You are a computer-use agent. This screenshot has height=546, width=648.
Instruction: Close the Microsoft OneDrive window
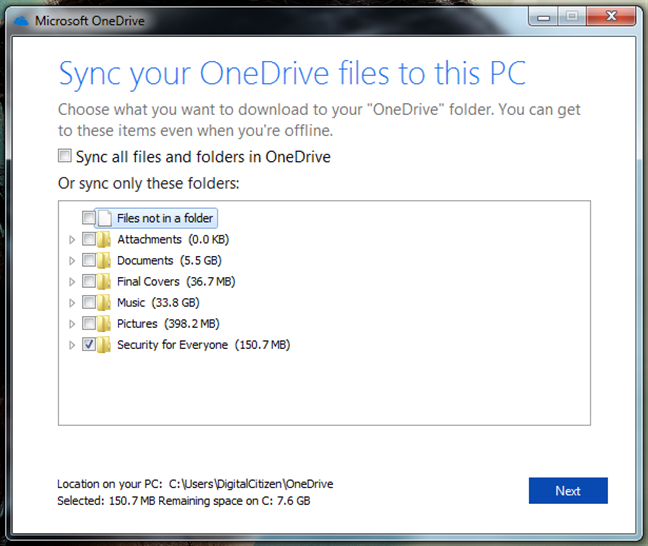point(611,17)
